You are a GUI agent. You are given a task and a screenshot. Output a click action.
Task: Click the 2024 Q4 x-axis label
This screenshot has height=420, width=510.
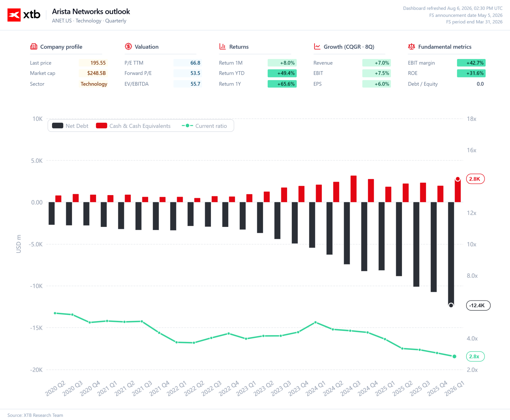[x=368, y=388]
